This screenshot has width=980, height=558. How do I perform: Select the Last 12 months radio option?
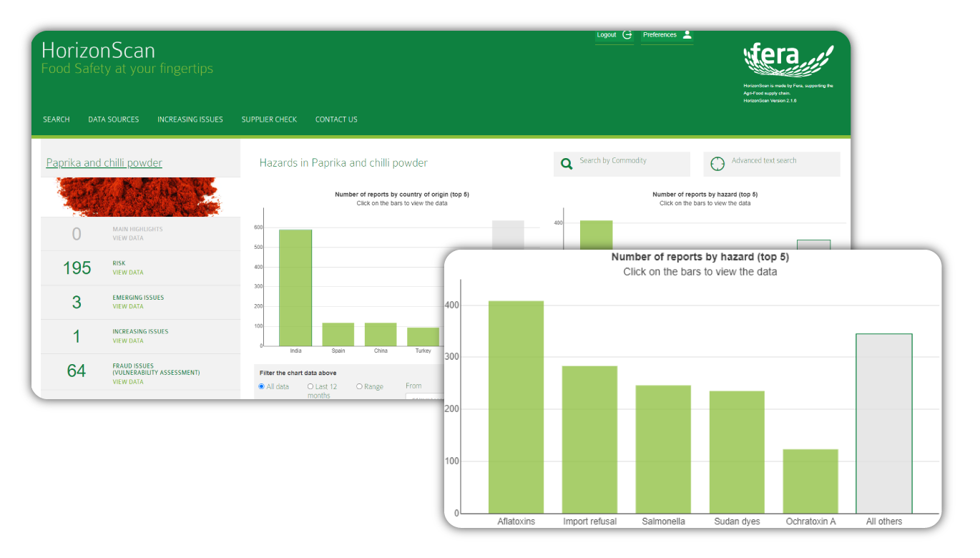coord(310,386)
